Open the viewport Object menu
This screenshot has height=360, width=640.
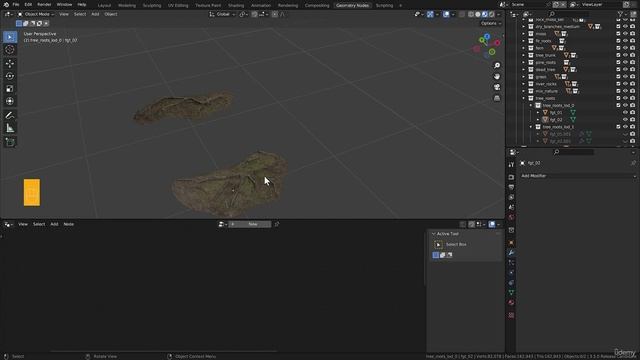111,14
